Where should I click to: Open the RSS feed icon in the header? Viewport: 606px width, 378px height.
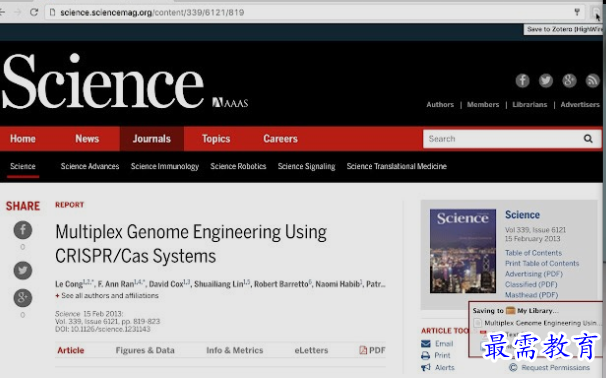pyautogui.click(x=592, y=80)
